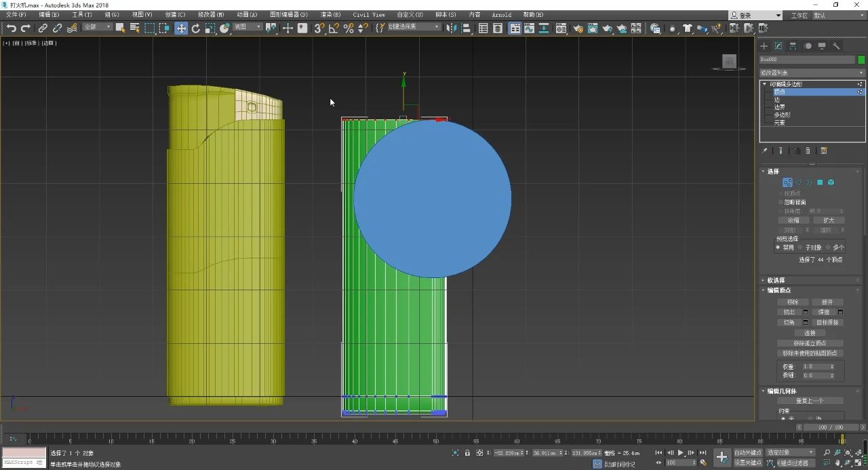This screenshot has height=470, width=868.
Task: Click the 移除孤立顶点 button
Action: click(x=810, y=343)
